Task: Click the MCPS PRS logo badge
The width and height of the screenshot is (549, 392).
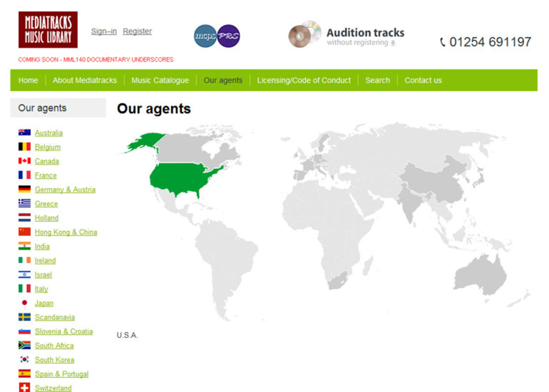Action: [217, 36]
